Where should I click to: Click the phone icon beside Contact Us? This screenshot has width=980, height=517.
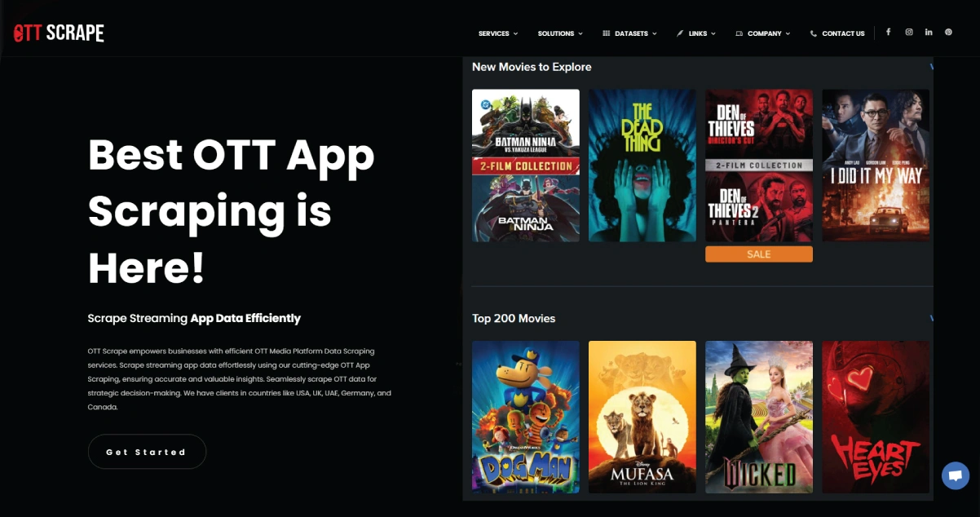click(x=813, y=33)
